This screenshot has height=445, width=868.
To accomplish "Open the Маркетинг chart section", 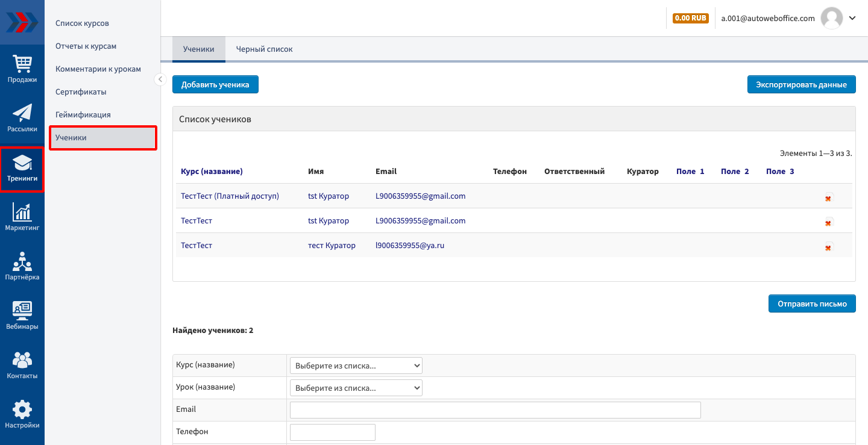I will [x=22, y=216].
